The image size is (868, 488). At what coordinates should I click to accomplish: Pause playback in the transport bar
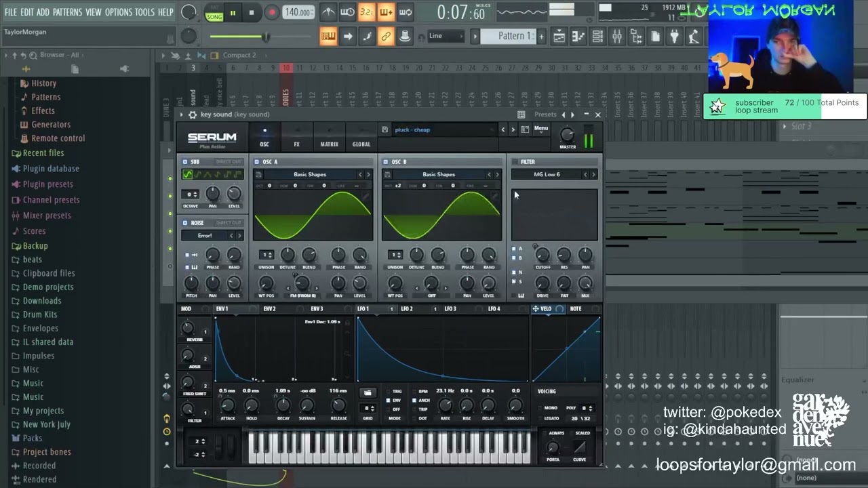click(233, 12)
